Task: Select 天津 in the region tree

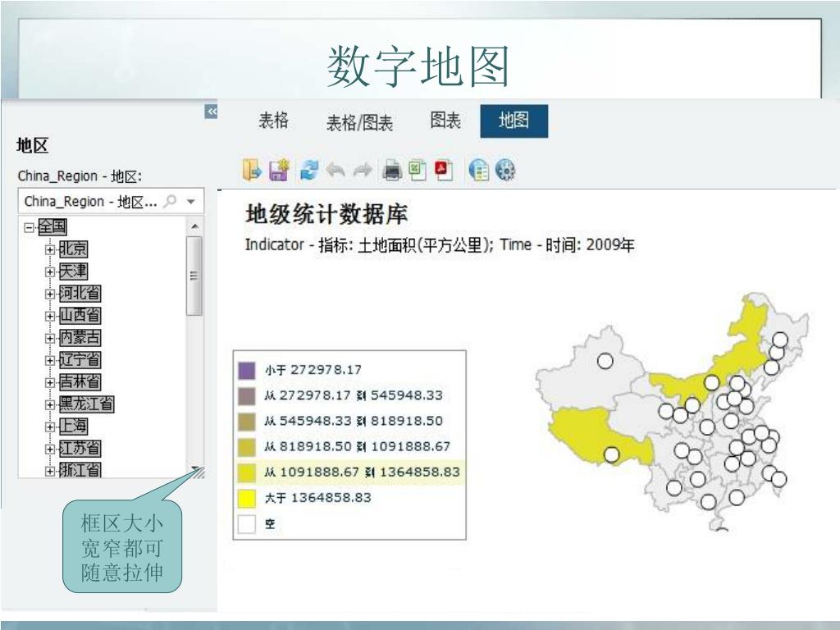Action: click(73, 271)
